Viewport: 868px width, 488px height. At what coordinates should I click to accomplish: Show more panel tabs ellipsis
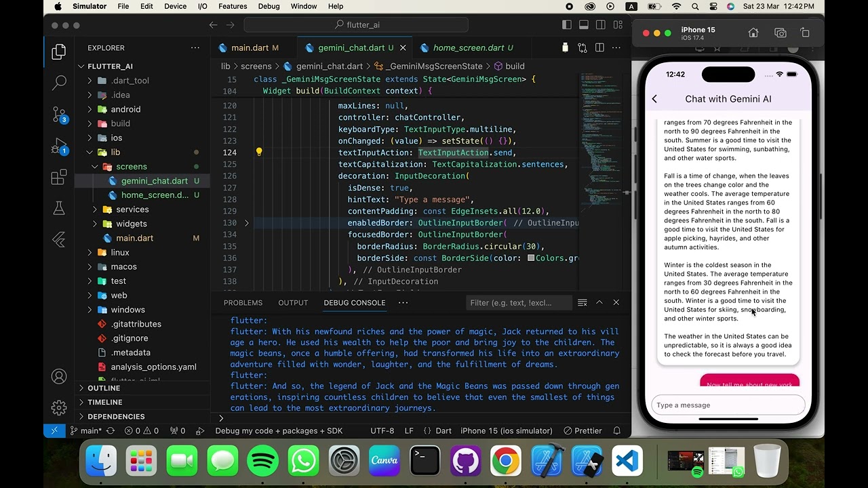(403, 302)
